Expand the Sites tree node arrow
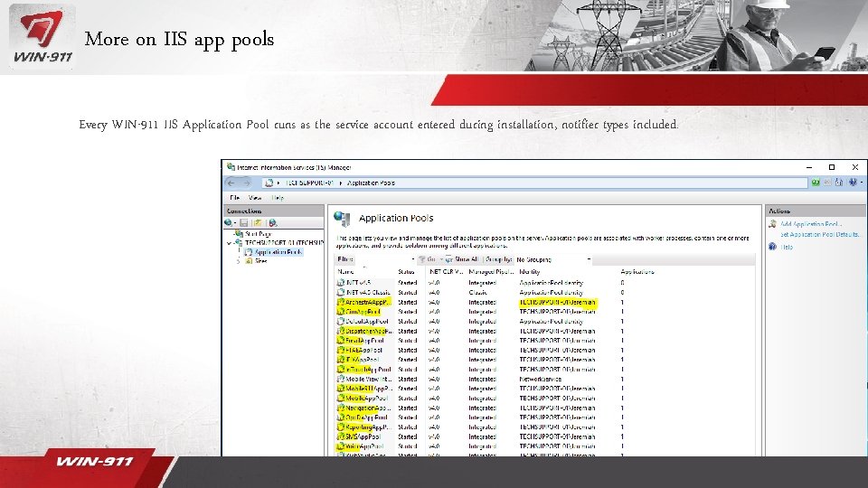The width and height of the screenshot is (868, 488). (239, 261)
